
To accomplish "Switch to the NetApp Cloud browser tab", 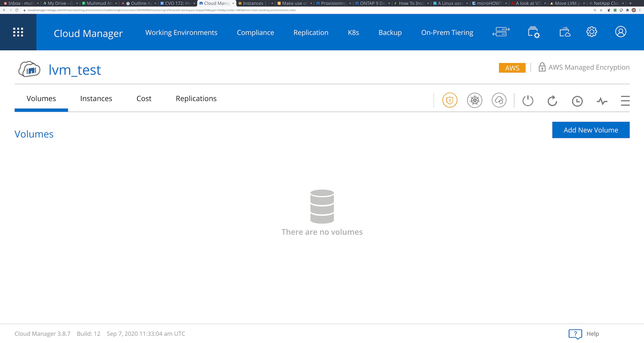I will (x=607, y=3).
